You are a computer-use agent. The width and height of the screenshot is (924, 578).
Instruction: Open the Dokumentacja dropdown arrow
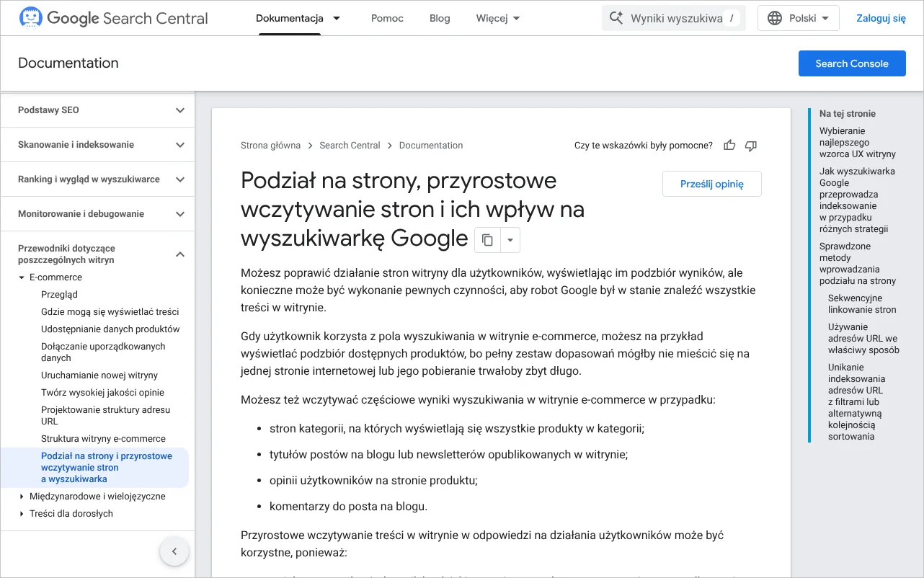pyautogui.click(x=337, y=18)
